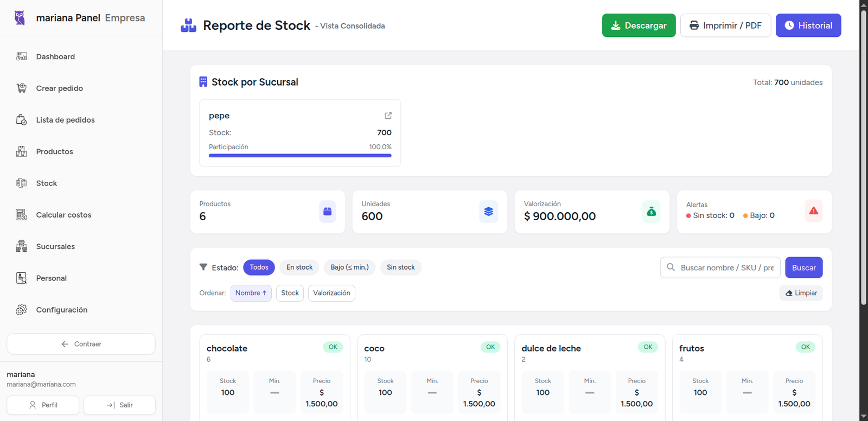The image size is (868, 421).
Task: Open the Historial view
Action: (x=808, y=25)
